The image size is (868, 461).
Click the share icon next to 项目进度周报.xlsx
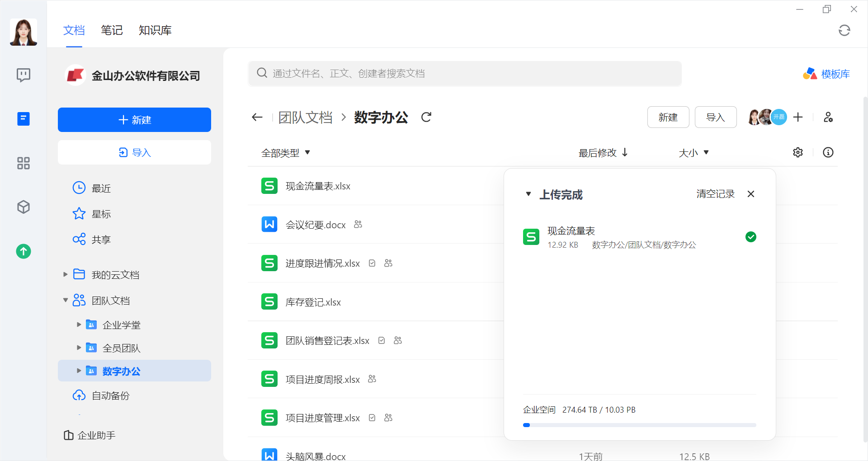pos(372,379)
